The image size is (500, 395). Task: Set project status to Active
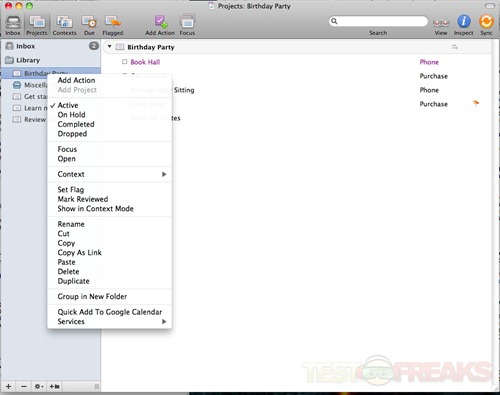pyautogui.click(x=68, y=105)
